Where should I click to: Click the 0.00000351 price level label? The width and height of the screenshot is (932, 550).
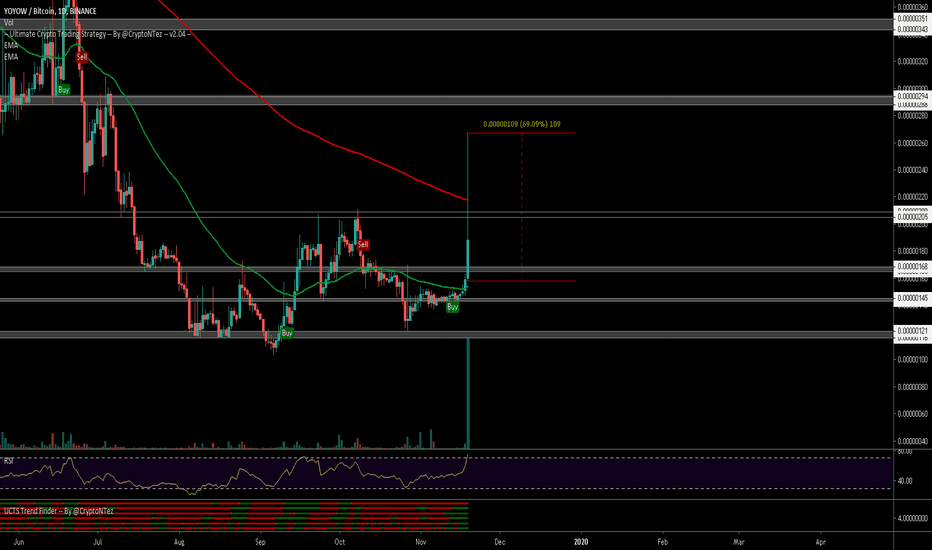912,19
